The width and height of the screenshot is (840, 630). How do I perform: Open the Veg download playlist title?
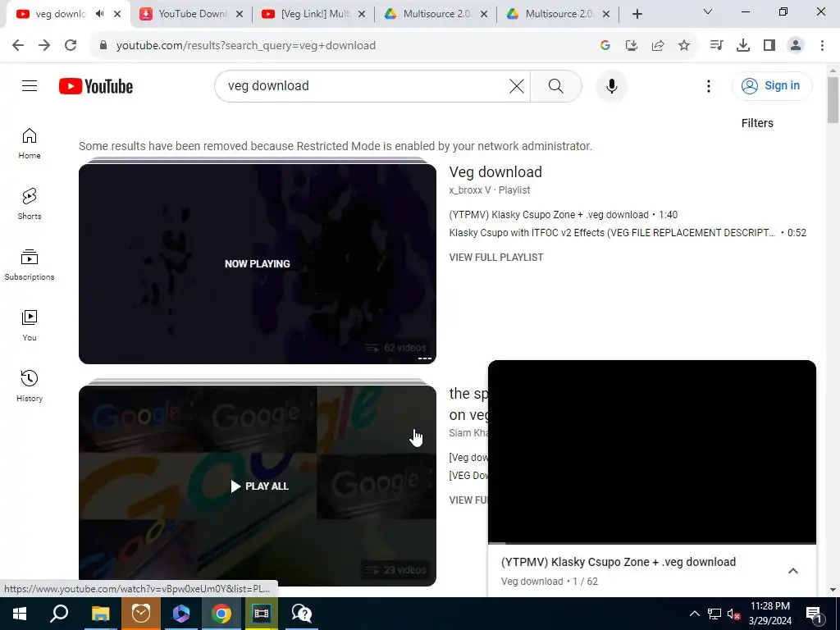tap(495, 172)
